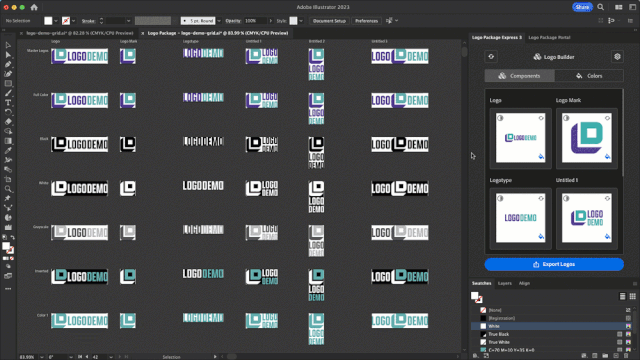
Task: Toggle contrast icon on Untitled 1 card
Action: pyautogui.click(x=566, y=198)
